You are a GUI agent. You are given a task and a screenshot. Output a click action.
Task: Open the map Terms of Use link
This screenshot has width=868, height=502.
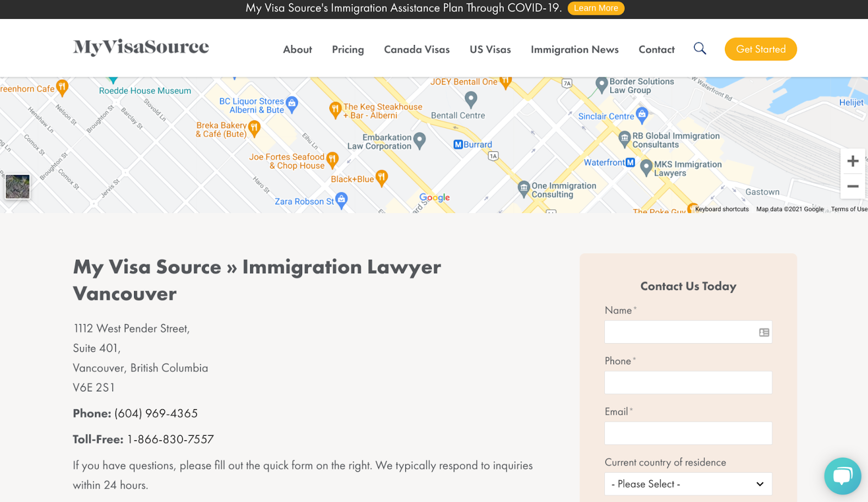pyautogui.click(x=849, y=209)
